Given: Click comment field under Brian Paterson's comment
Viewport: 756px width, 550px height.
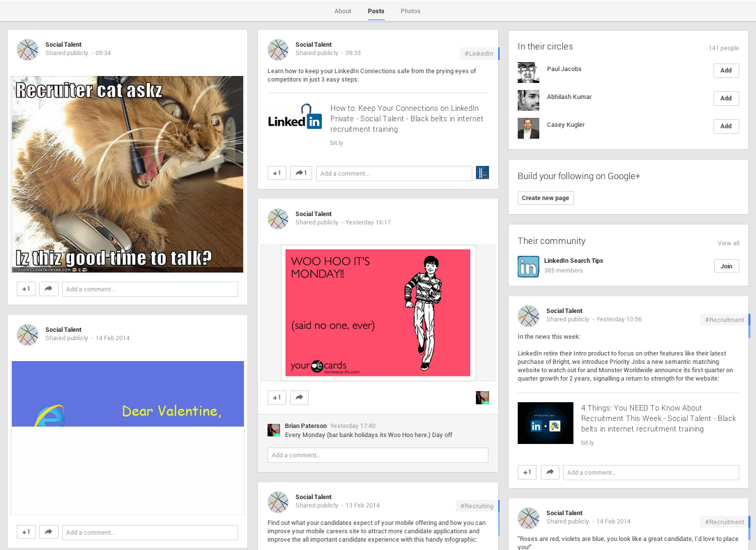Looking at the screenshot, I should click(x=378, y=455).
